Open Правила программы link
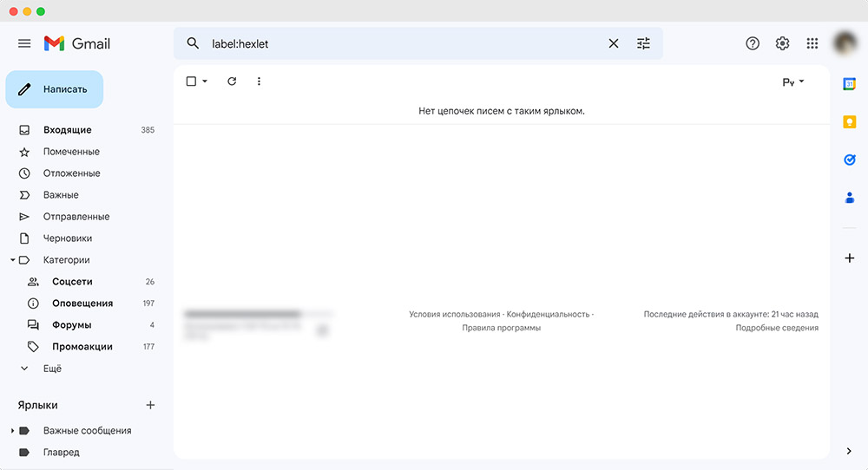The image size is (868, 470). pyautogui.click(x=502, y=328)
